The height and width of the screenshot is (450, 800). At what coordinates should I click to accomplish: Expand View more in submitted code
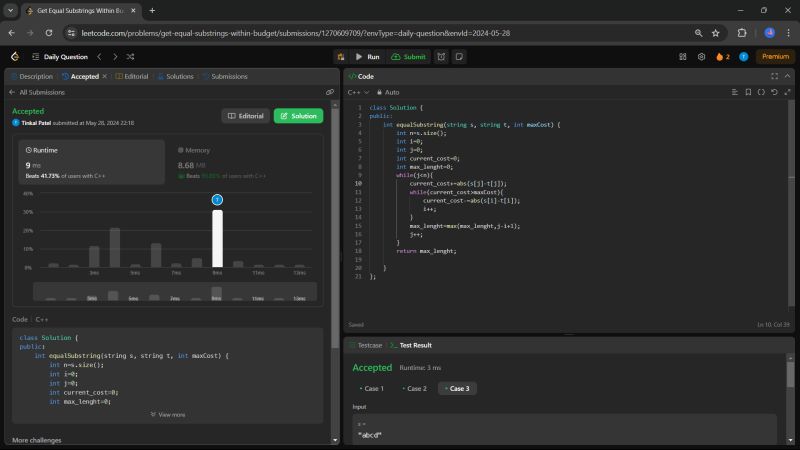coord(167,414)
